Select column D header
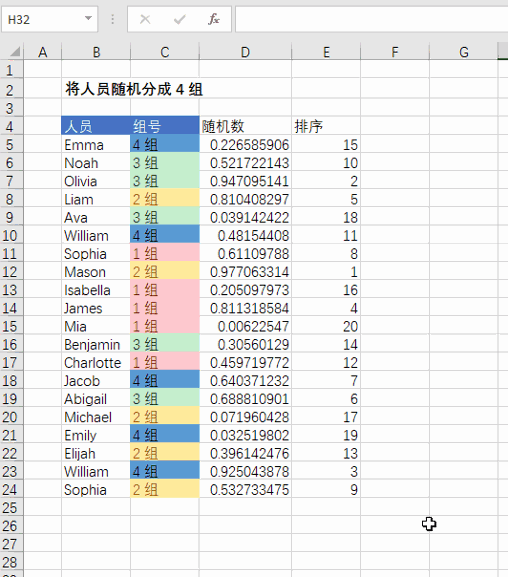 [x=246, y=52]
